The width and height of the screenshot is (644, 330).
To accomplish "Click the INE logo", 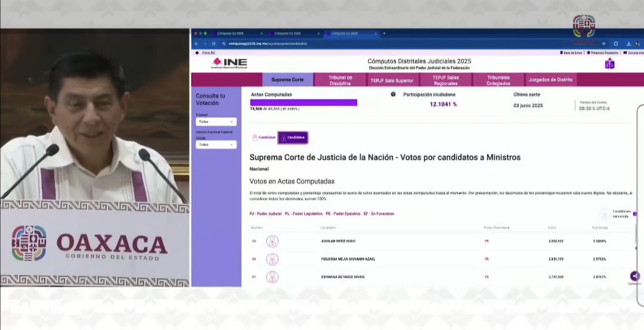I will 229,63.
